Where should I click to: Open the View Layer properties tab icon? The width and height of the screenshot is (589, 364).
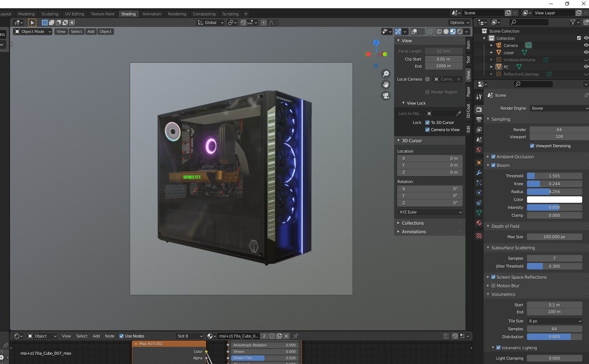[479, 129]
